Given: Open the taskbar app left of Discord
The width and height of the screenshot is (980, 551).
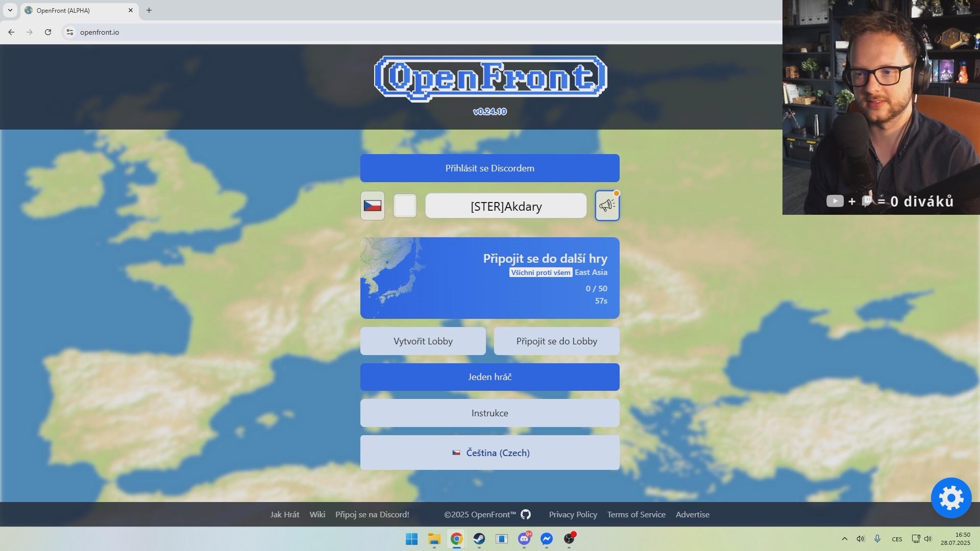Looking at the screenshot, I should point(502,539).
